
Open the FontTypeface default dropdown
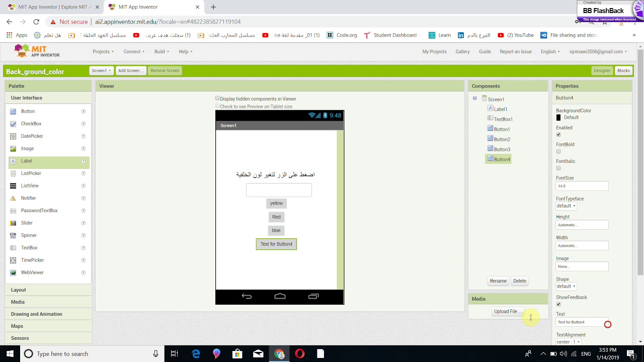pos(566,206)
